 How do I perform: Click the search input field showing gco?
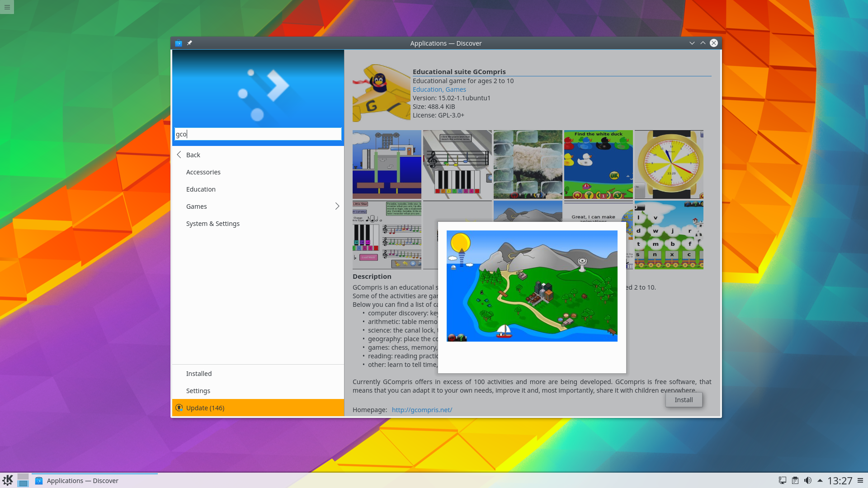pyautogui.click(x=258, y=133)
